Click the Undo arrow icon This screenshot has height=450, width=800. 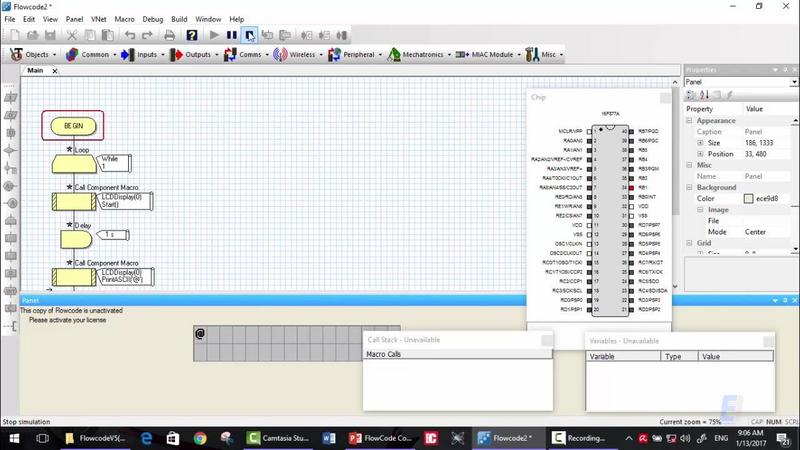click(130, 35)
